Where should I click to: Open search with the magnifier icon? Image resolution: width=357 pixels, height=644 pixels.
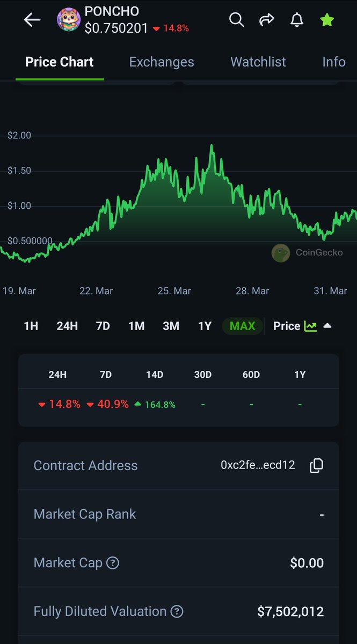[x=236, y=20]
